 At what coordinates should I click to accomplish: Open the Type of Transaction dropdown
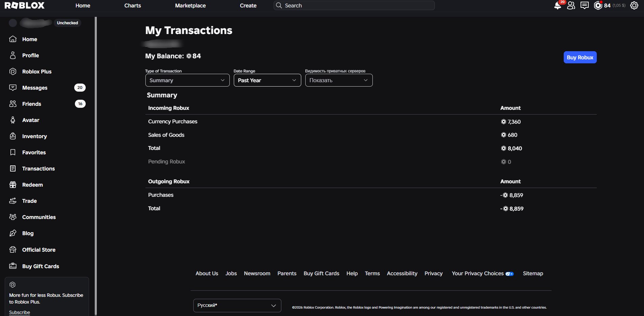(187, 80)
